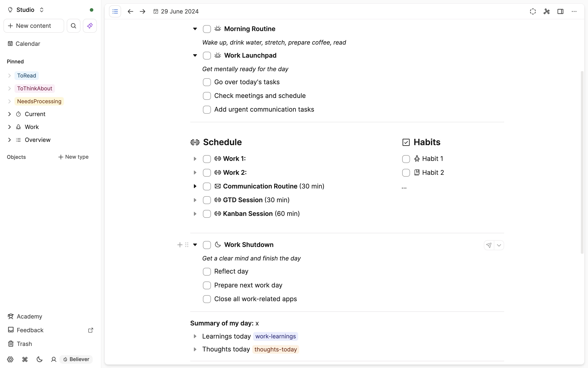Toggle the right sidebar panel icon
This screenshot has height=368, width=588.
click(x=560, y=11)
